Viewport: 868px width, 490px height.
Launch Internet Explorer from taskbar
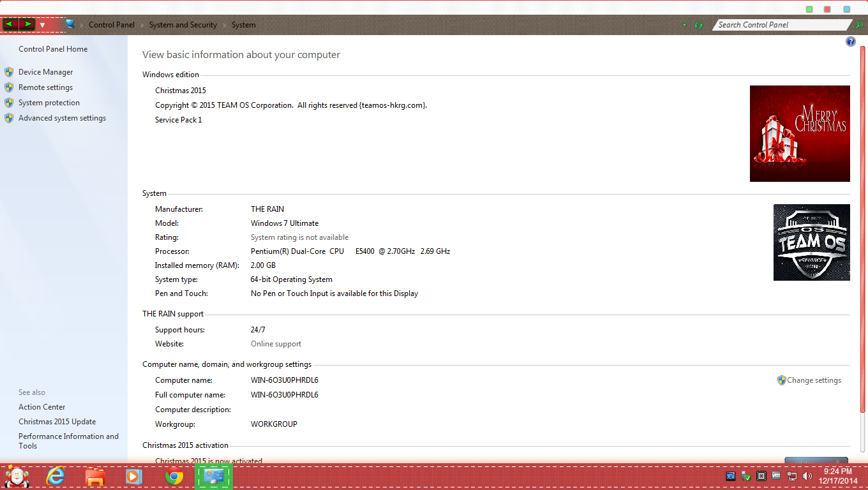[x=56, y=476]
